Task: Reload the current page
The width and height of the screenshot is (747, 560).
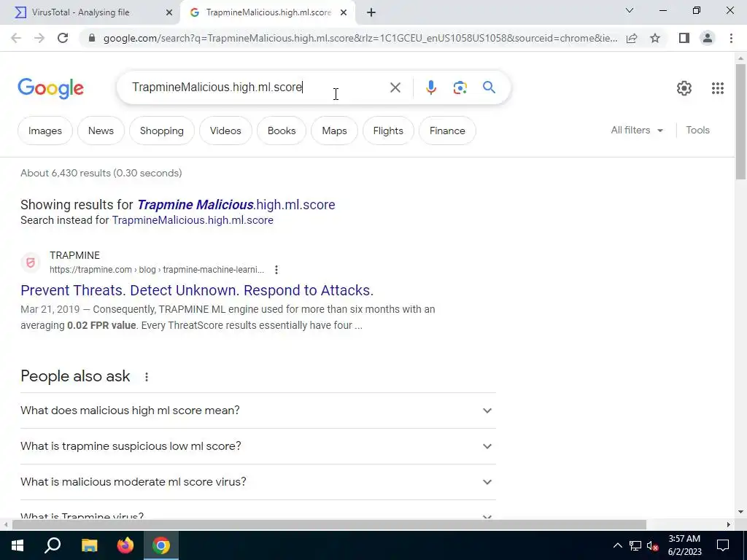Action: point(63,38)
